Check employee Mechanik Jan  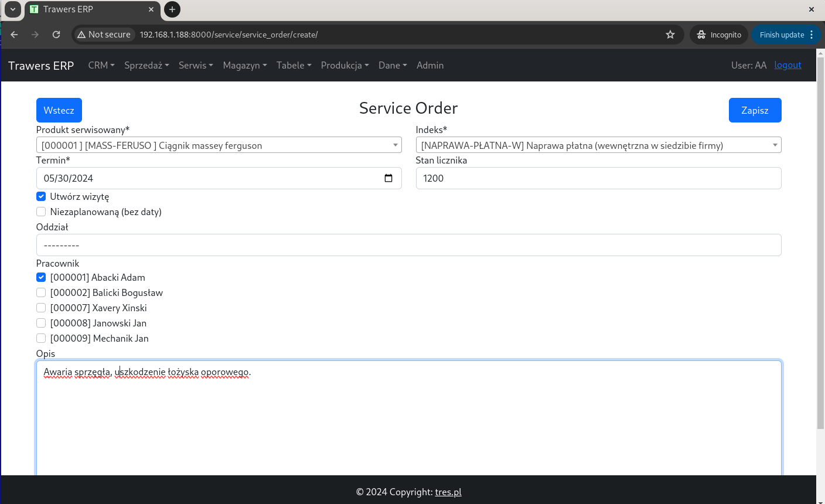click(x=41, y=338)
